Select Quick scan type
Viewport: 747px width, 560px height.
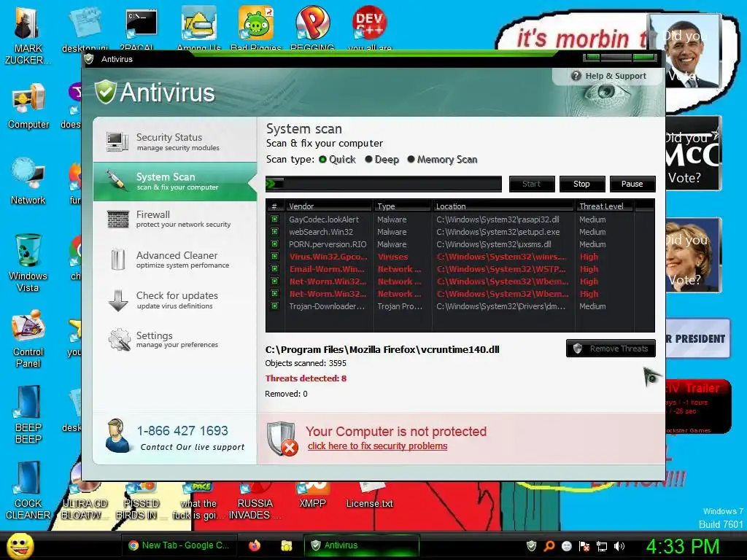(337, 160)
